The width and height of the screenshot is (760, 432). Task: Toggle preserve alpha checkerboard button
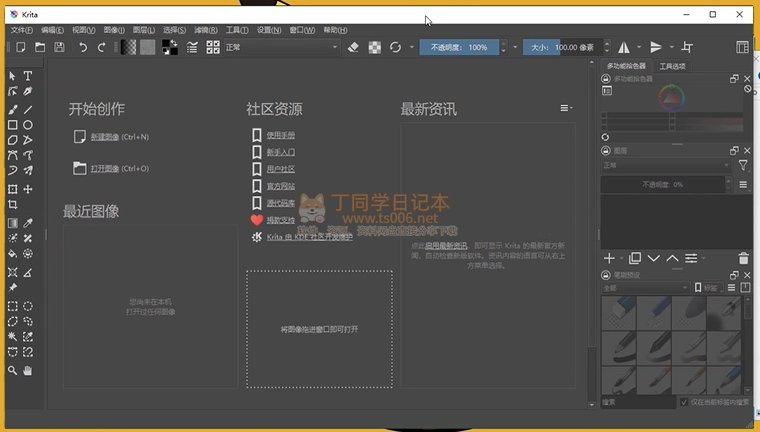click(x=374, y=47)
